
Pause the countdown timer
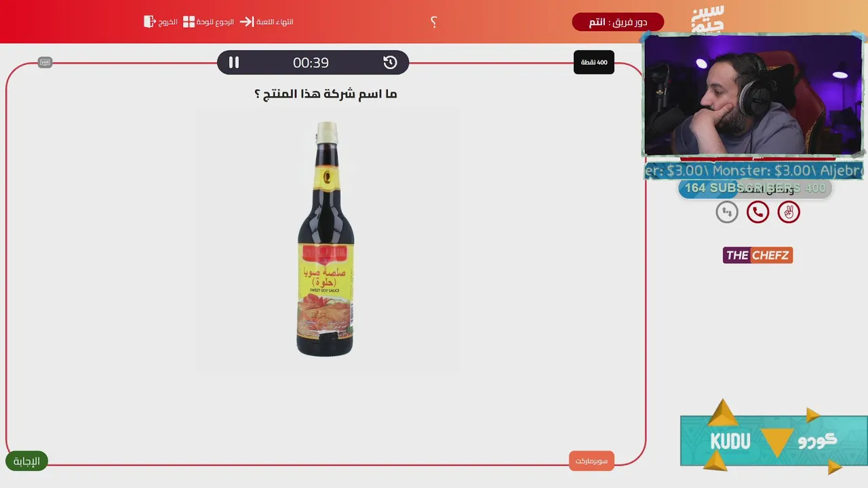pyautogui.click(x=233, y=62)
